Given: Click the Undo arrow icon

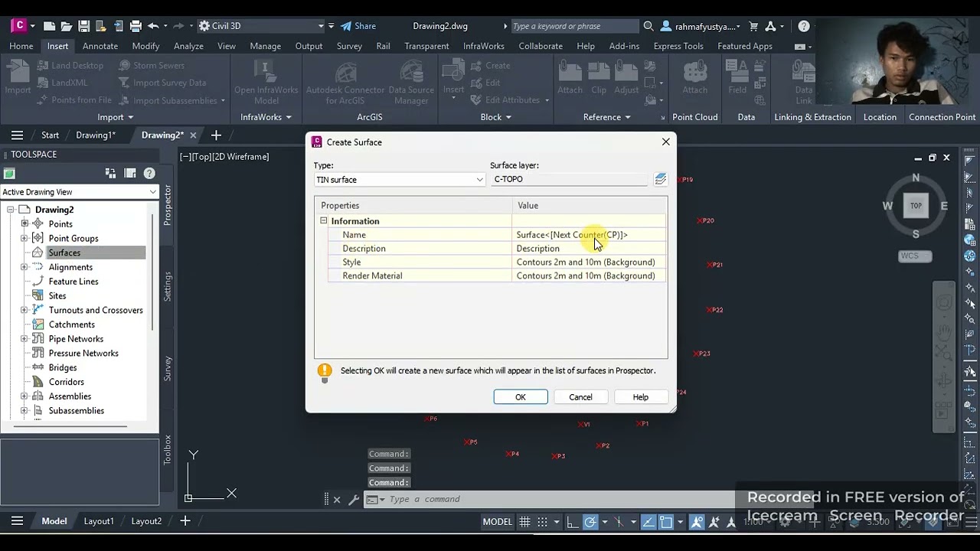Looking at the screenshot, I should click(x=153, y=26).
